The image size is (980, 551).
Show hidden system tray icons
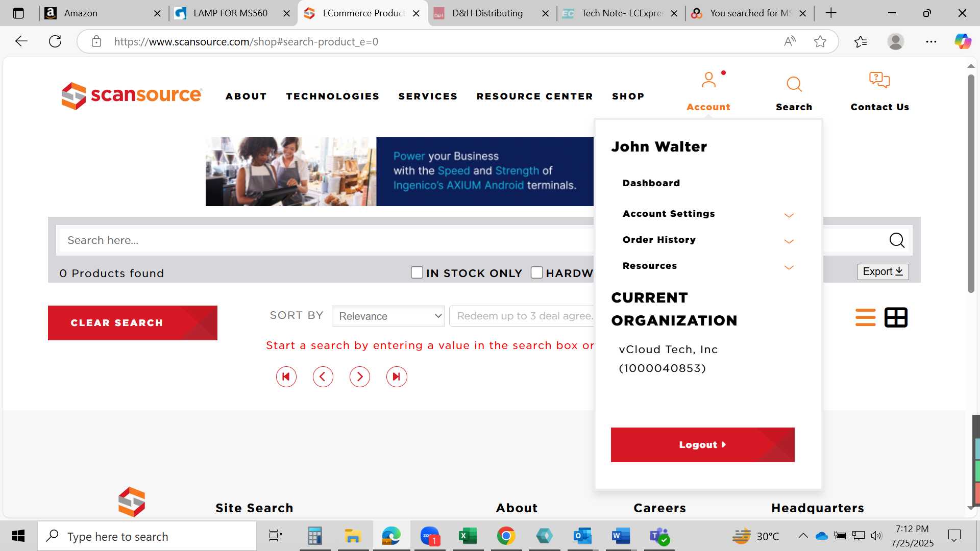coord(803,536)
